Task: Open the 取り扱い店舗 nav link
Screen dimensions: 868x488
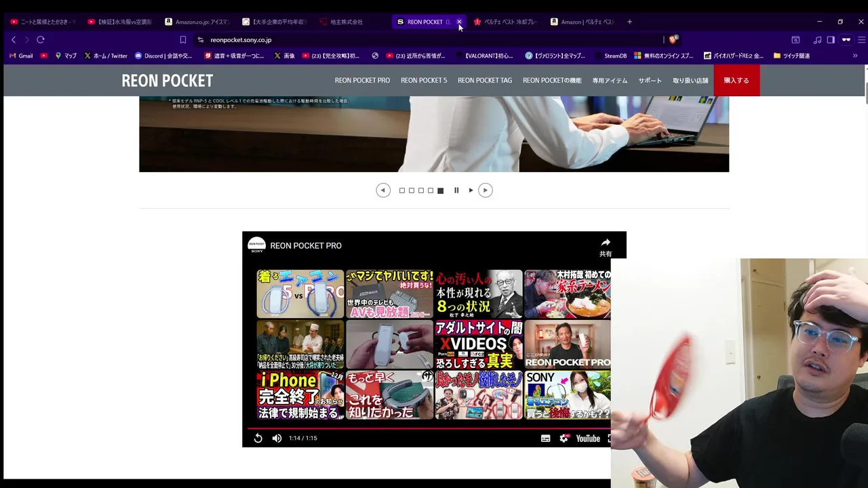Action: coord(690,81)
